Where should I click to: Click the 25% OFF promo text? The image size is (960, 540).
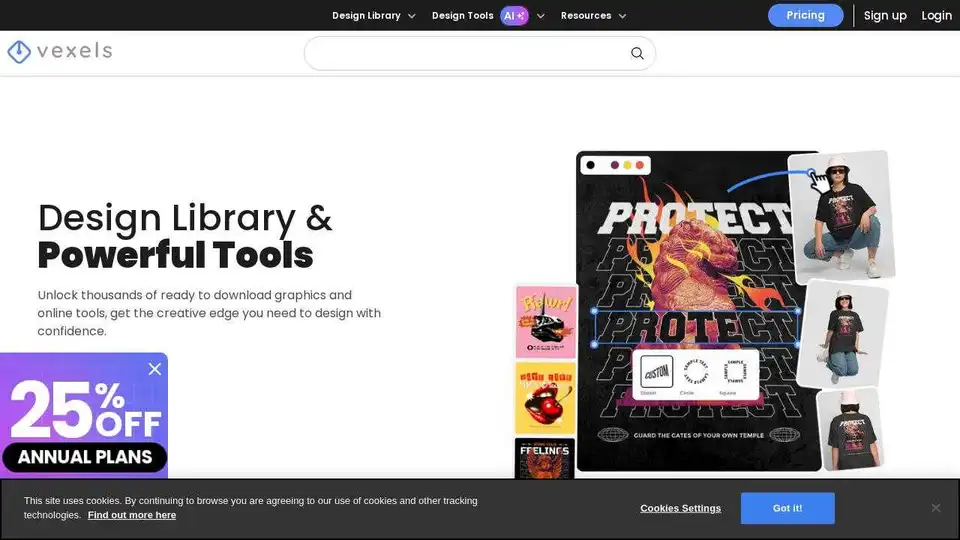(x=86, y=409)
